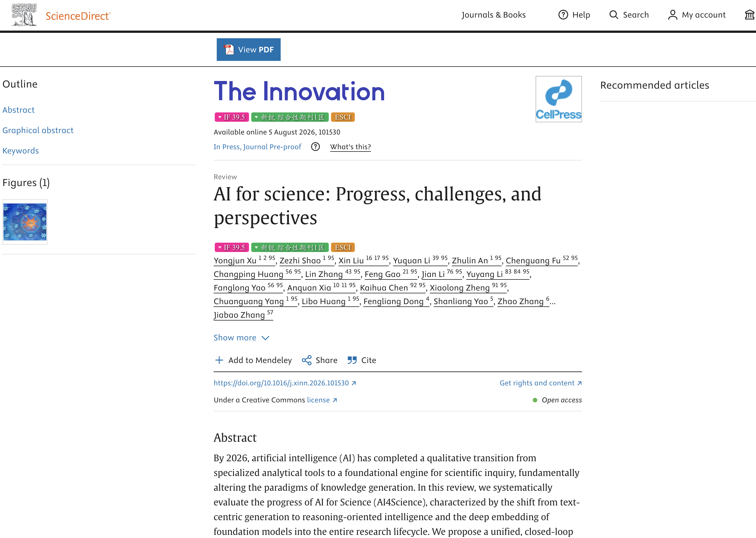Viewport: 756px width, 538px height.
Task: Click the plus icon for Add to Mendeley
Action: point(219,360)
